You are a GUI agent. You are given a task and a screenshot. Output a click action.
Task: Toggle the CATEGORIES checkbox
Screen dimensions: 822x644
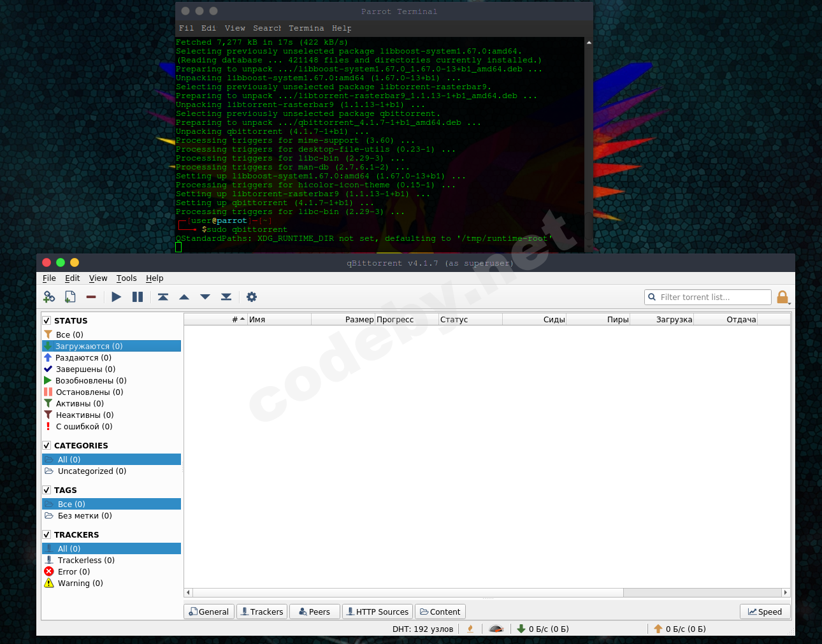tap(47, 446)
